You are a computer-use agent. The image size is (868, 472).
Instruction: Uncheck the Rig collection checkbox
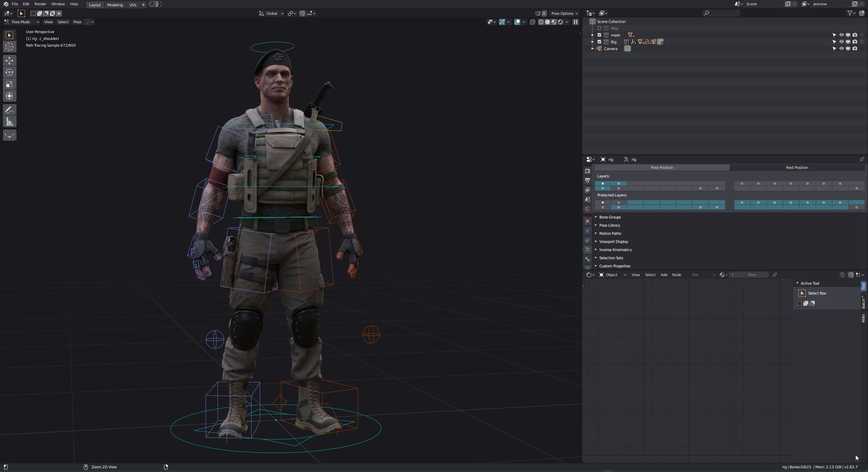599,42
